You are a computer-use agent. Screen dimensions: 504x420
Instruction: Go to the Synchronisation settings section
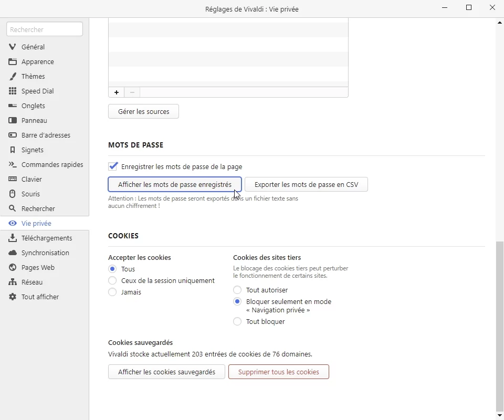(45, 253)
